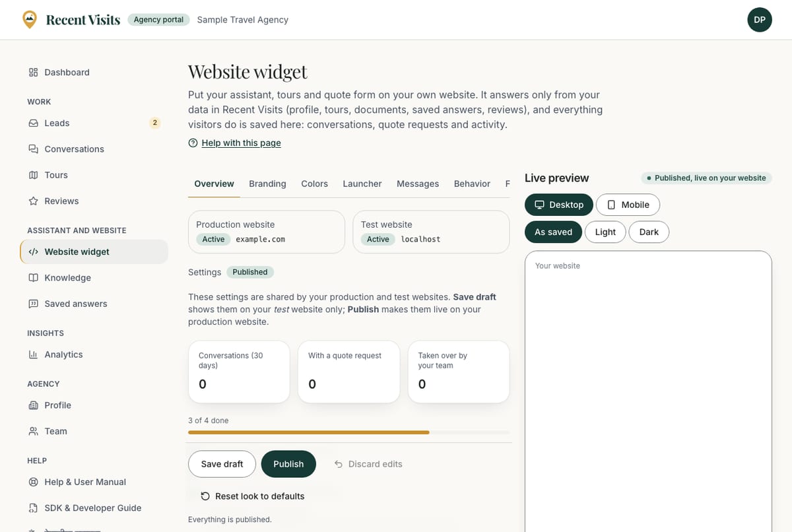Screen dimensions: 792x532
Task: Click the Website widget code brackets icon
Action: click(33, 252)
